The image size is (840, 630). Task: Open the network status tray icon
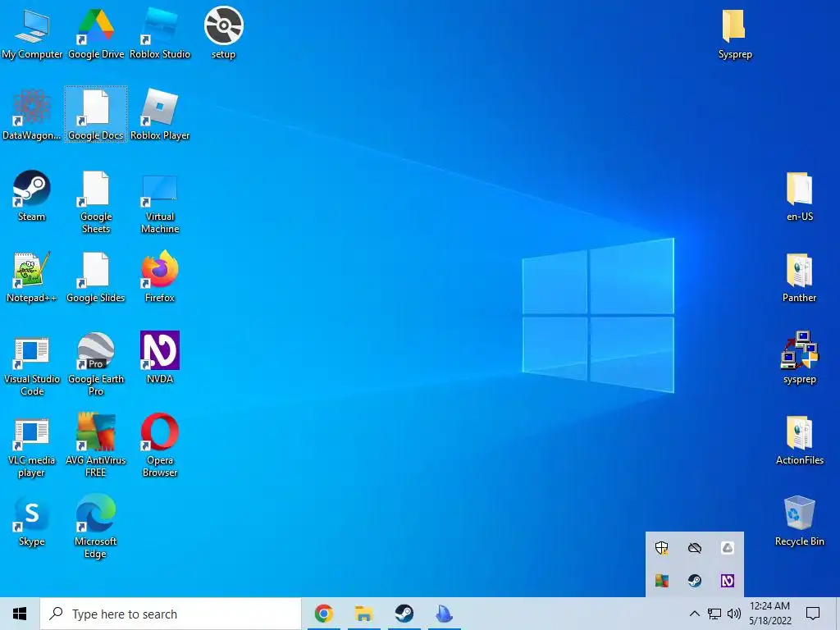[714, 614]
